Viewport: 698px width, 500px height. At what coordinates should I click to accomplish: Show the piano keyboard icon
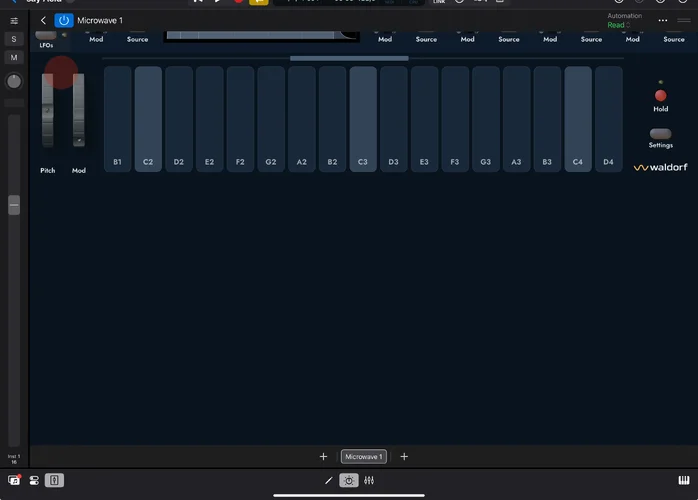(682, 481)
